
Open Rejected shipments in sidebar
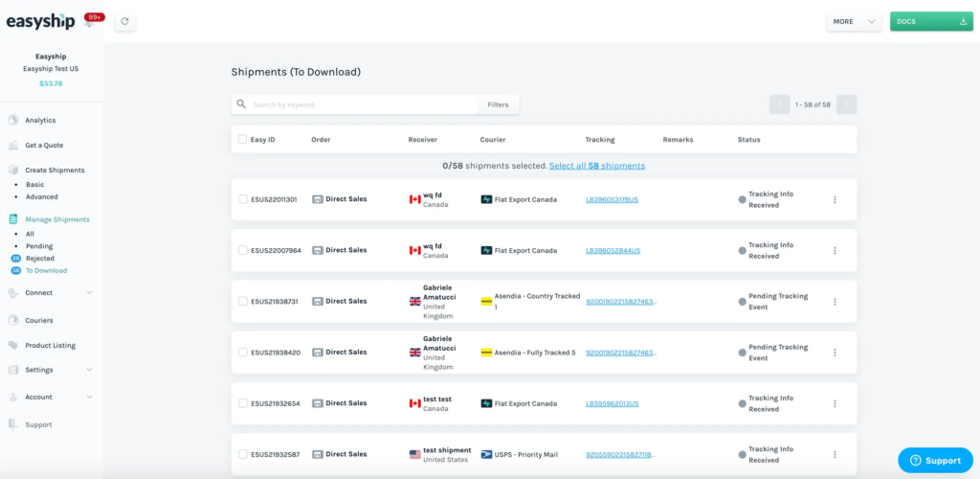coord(40,259)
